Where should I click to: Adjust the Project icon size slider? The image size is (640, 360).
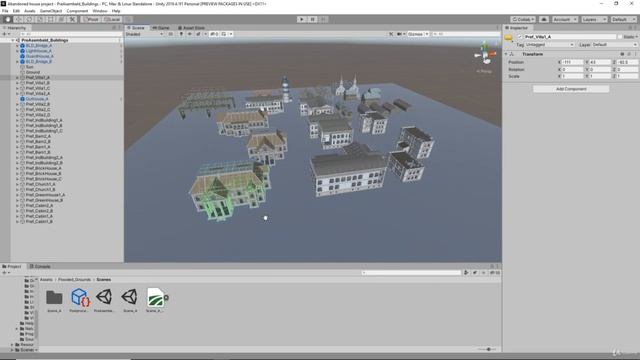click(488, 349)
